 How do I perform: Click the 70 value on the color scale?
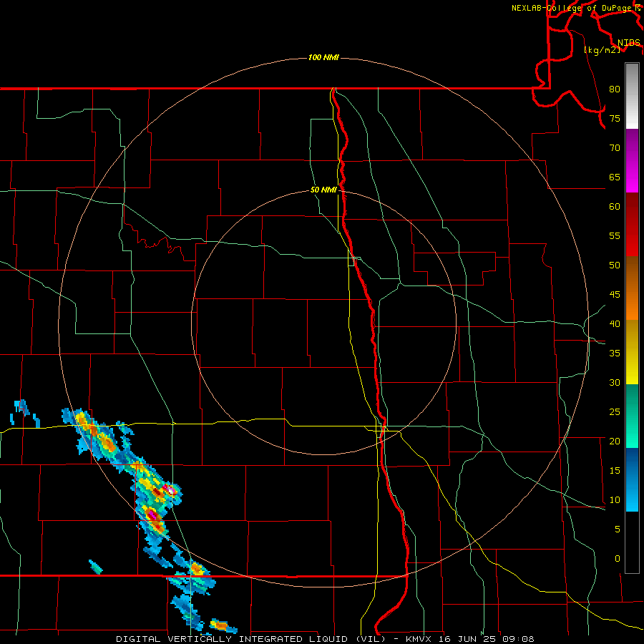[615, 148]
